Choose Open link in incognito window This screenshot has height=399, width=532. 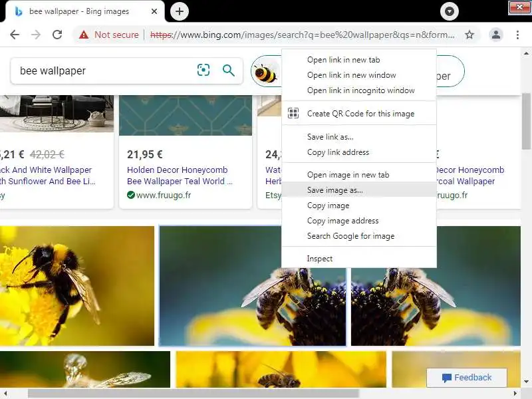pyautogui.click(x=359, y=90)
